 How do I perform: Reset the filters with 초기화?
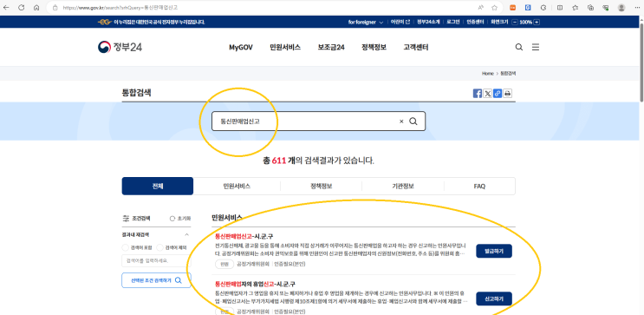click(180, 219)
